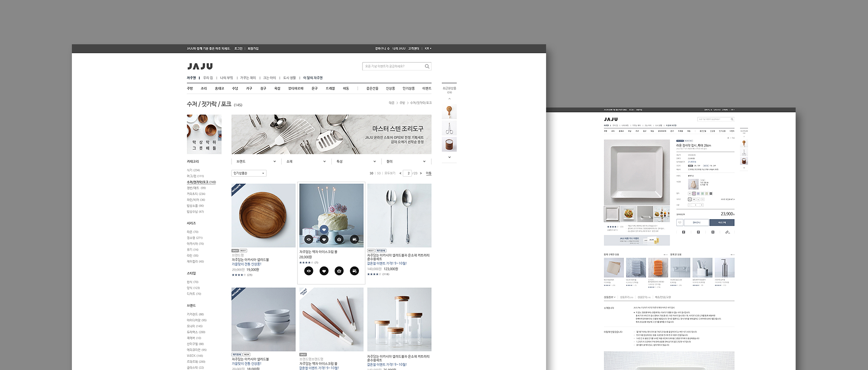Click the 회원가입 link in top bar
The image size is (868, 370).
pos(253,48)
